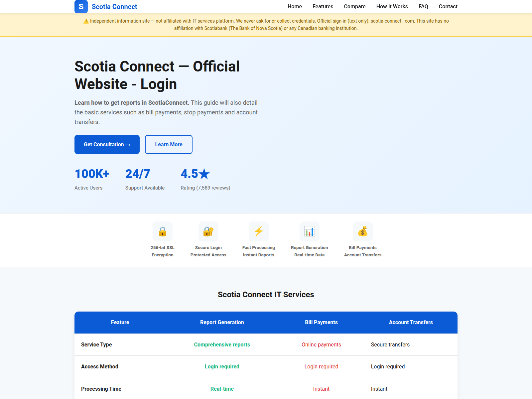The width and height of the screenshot is (532, 399).
Task: Click the Report Generation column header
Action: pos(222,322)
